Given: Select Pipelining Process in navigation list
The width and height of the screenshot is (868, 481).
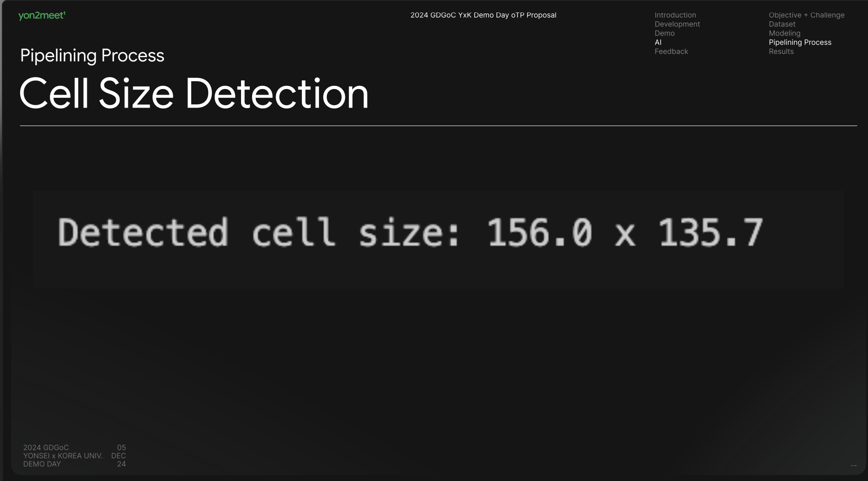Looking at the screenshot, I should tap(800, 42).
